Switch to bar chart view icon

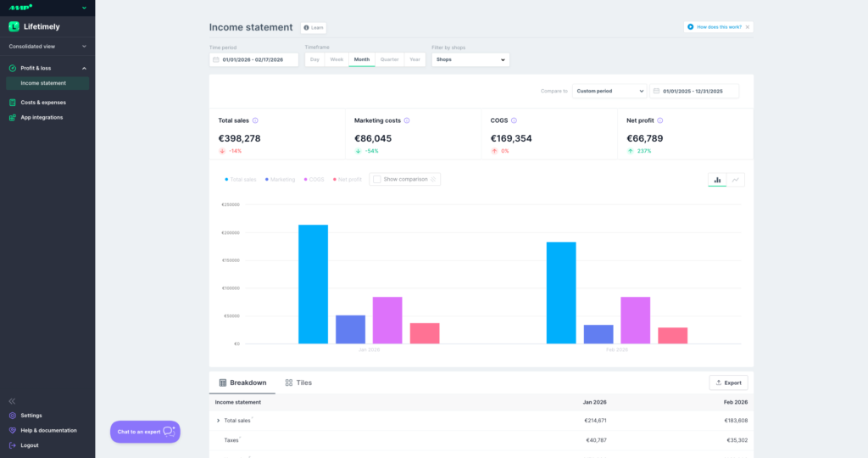pyautogui.click(x=717, y=180)
